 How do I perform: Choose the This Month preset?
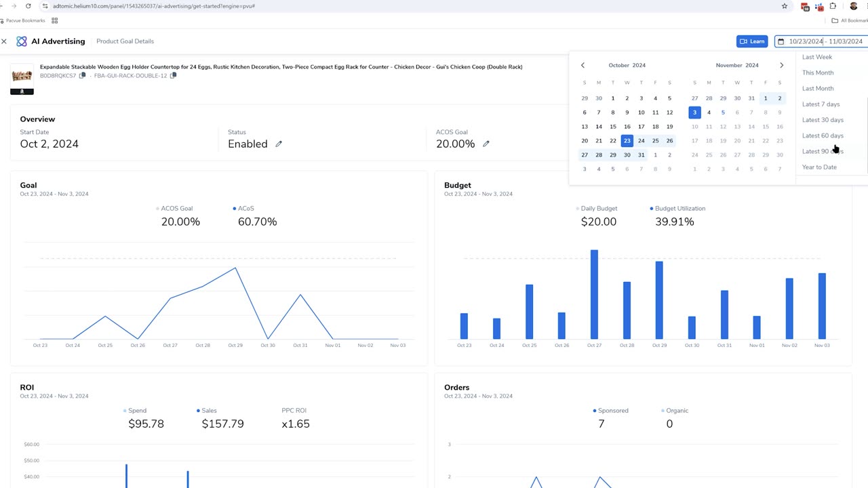(818, 73)
